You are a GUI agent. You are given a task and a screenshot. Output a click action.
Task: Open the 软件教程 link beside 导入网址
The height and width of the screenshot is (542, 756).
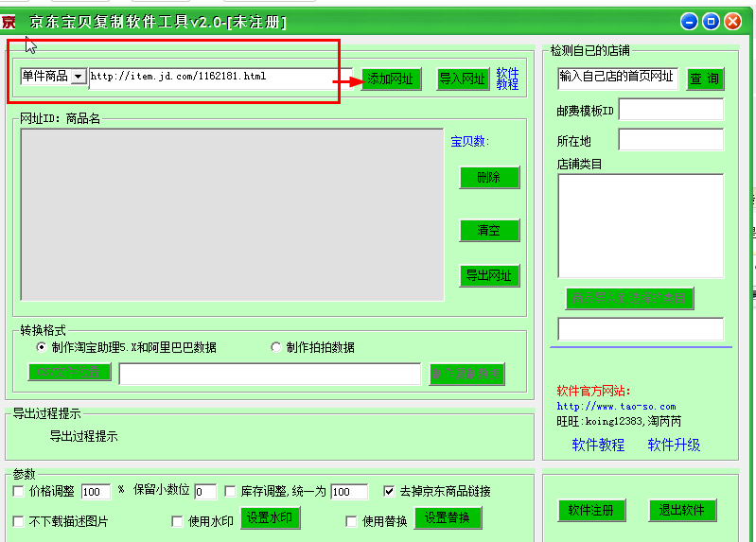(507, 79)
